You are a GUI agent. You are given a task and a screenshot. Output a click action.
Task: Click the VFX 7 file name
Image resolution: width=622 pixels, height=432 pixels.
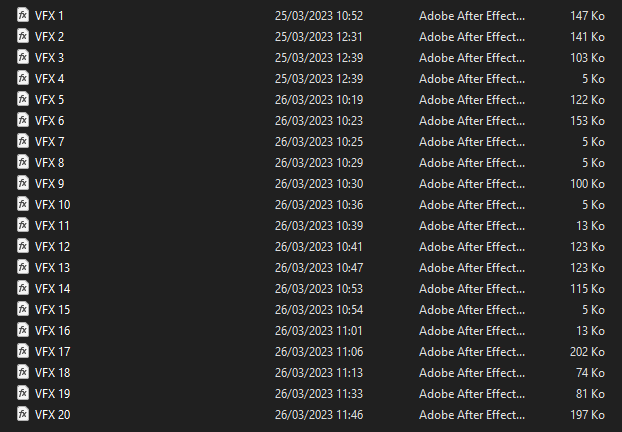49,141
